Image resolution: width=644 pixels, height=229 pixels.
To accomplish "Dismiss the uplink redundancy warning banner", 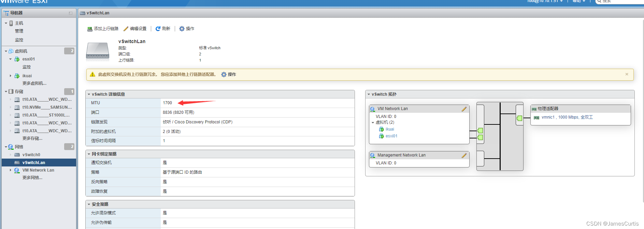I will (627, 74).
